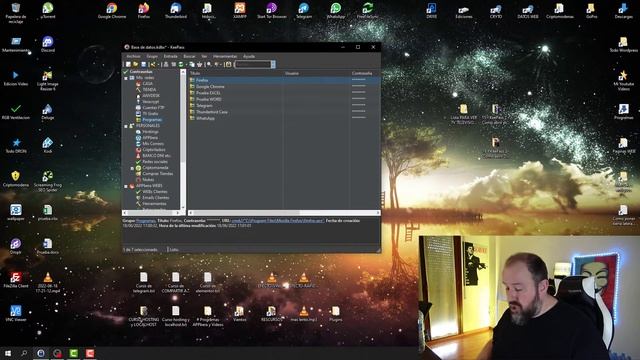Select the Hostings group
Screen dimensions: 640x360
tap(150, 132)
